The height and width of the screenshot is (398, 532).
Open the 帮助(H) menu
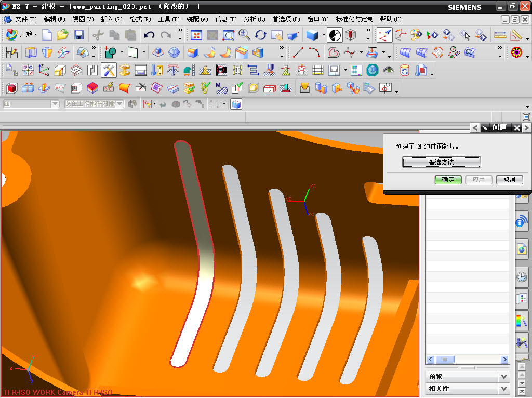(x=391, y=19)
